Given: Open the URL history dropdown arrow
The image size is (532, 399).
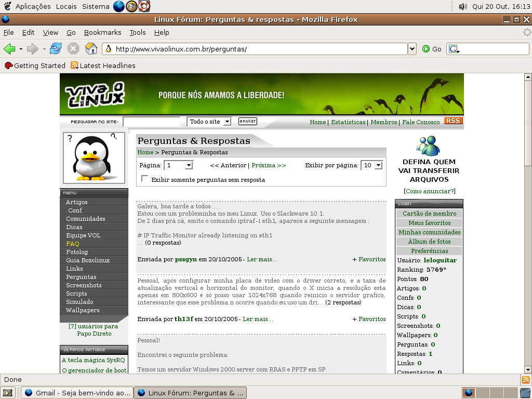Looking at the screenshot, I should (412, 49).
